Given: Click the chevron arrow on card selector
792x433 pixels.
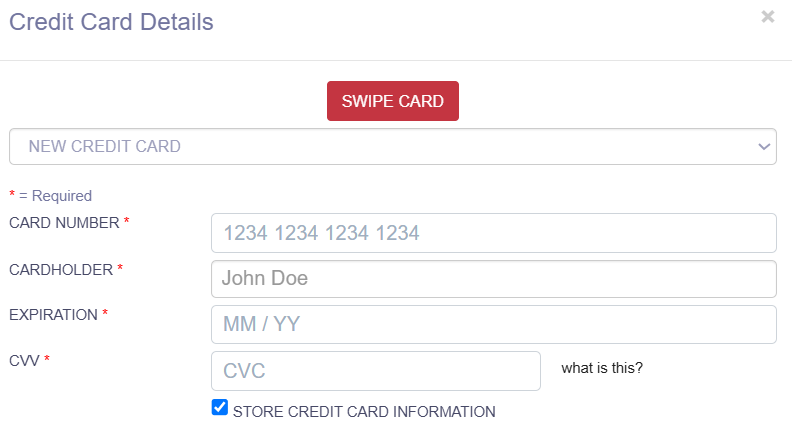Looking at the screenshot, I should pos(764,146).
